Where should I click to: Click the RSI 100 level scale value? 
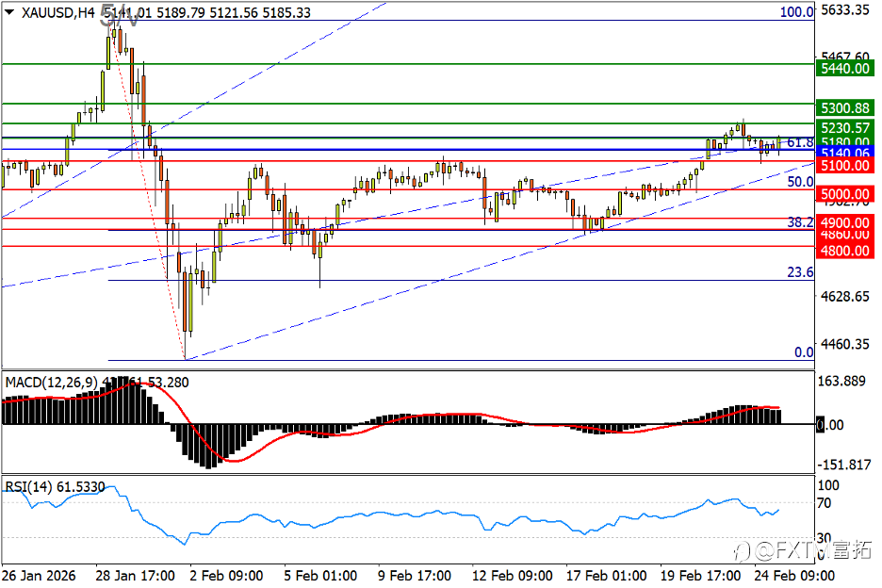[828, 485]
